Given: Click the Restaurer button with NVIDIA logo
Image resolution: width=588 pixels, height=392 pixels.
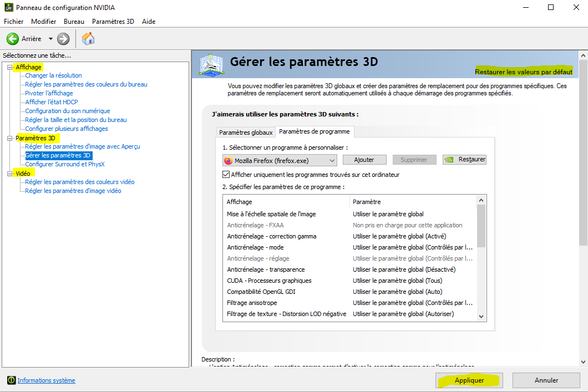Looking at the screenshot, I should tap(464, 159).
